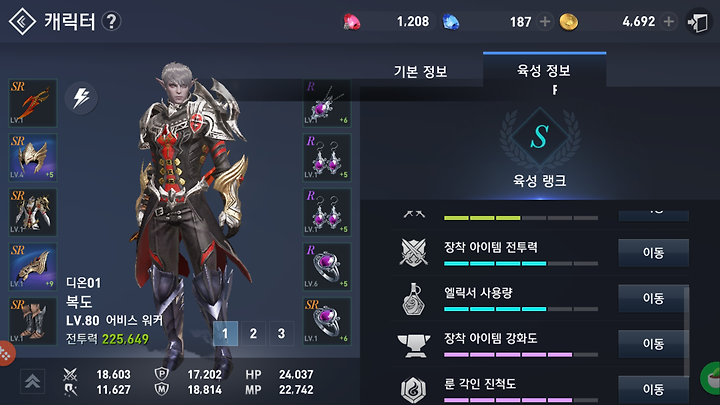
Task: Switch to equipment preset 1
Action: [x=225, y=333]
